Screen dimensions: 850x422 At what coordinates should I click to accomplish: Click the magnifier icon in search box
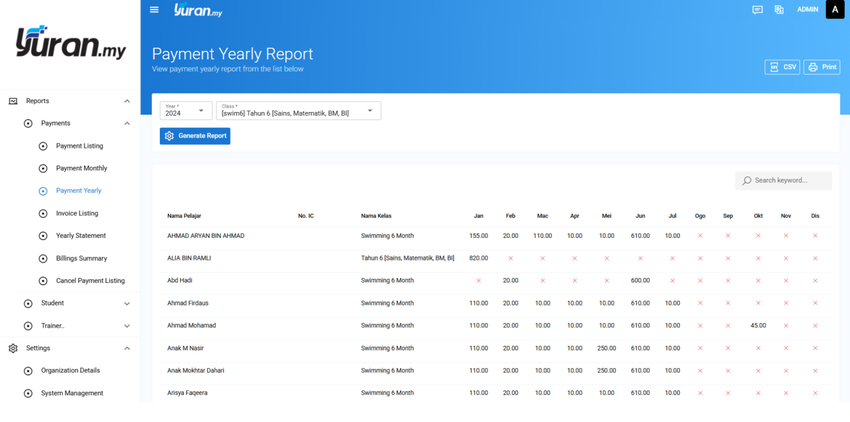pos(747,180)
